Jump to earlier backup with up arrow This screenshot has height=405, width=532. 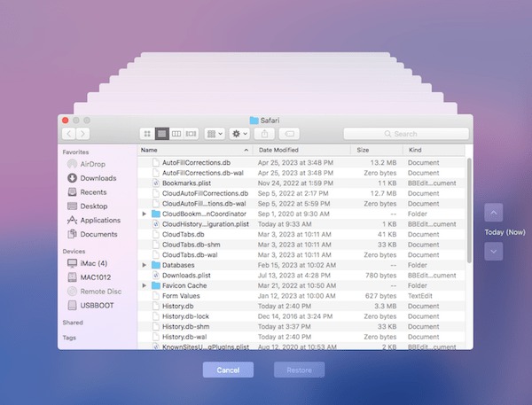[494, 213]
